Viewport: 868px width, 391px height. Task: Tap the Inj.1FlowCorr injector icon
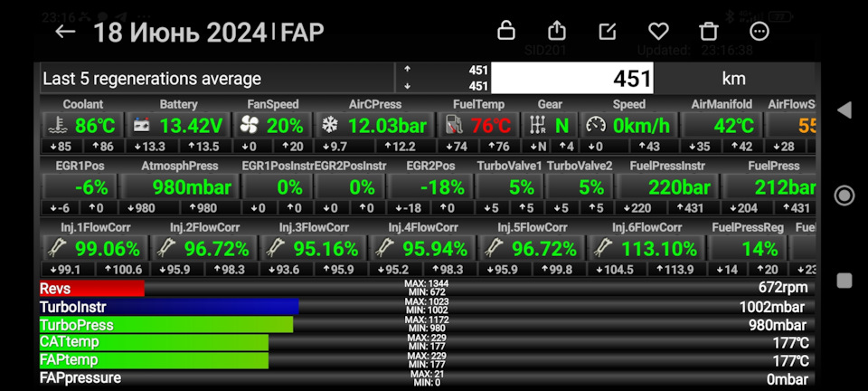pos(57,249)
